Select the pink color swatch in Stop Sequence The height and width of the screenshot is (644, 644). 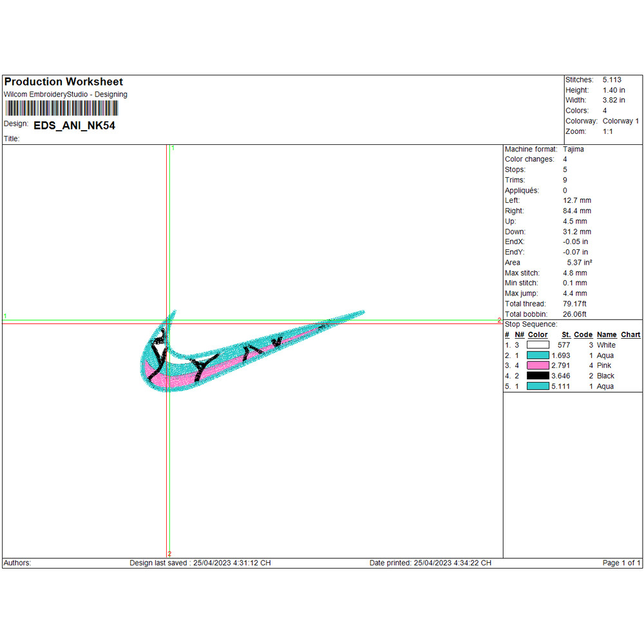point(538,366)
